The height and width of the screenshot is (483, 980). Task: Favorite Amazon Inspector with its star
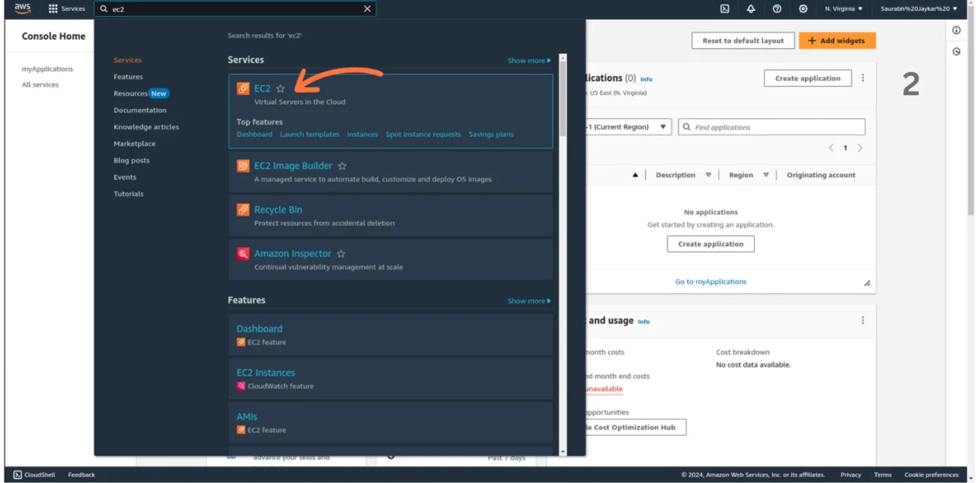click(341, 254)
